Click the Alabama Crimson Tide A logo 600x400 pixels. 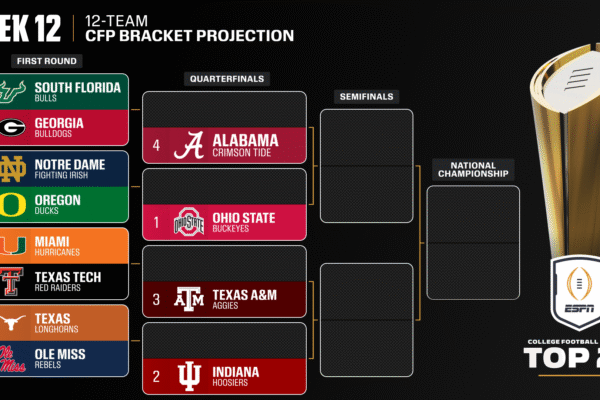coord(188,145)
